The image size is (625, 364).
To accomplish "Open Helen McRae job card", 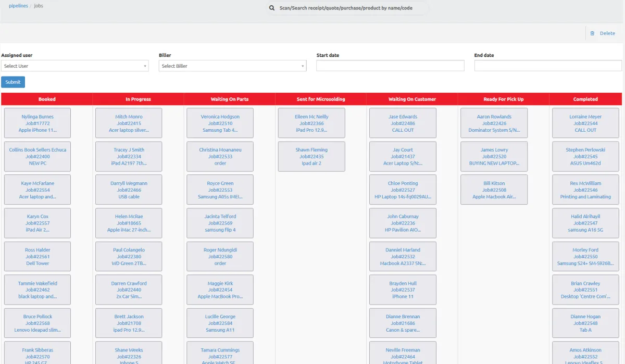I will pyautogui.click(x=129, y=223).
